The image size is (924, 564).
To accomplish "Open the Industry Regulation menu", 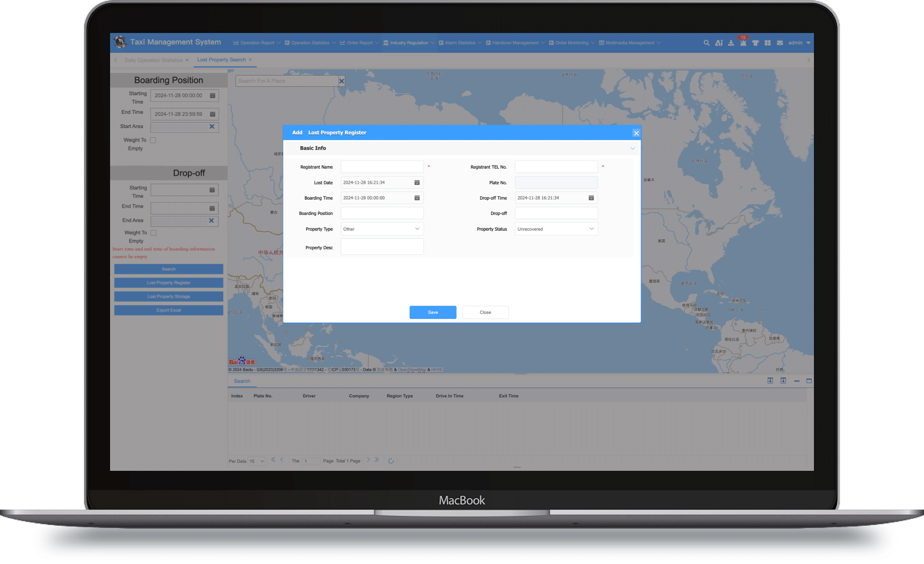I will [409, 43].
